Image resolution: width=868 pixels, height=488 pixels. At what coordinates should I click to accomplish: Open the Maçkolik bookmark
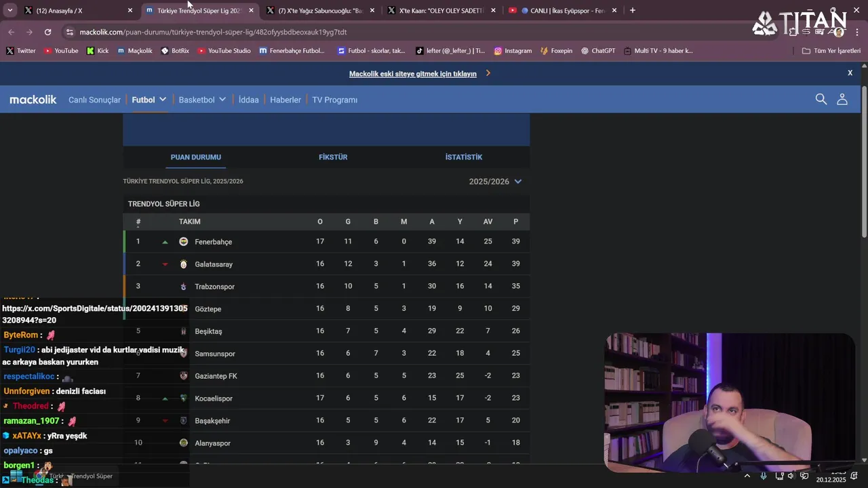click(135, 51)
